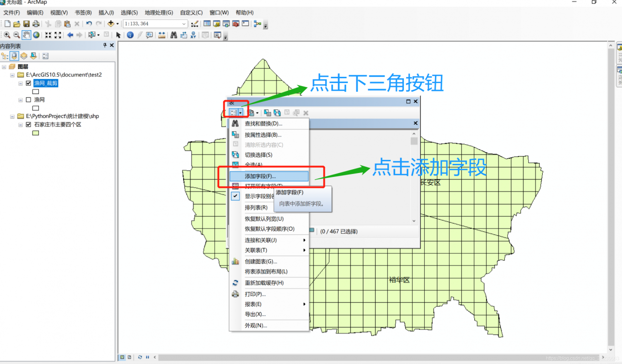Click the Go To XY tool
Image resolution: width=622 pixels, height=364 pixels.
tap(193, 35)
